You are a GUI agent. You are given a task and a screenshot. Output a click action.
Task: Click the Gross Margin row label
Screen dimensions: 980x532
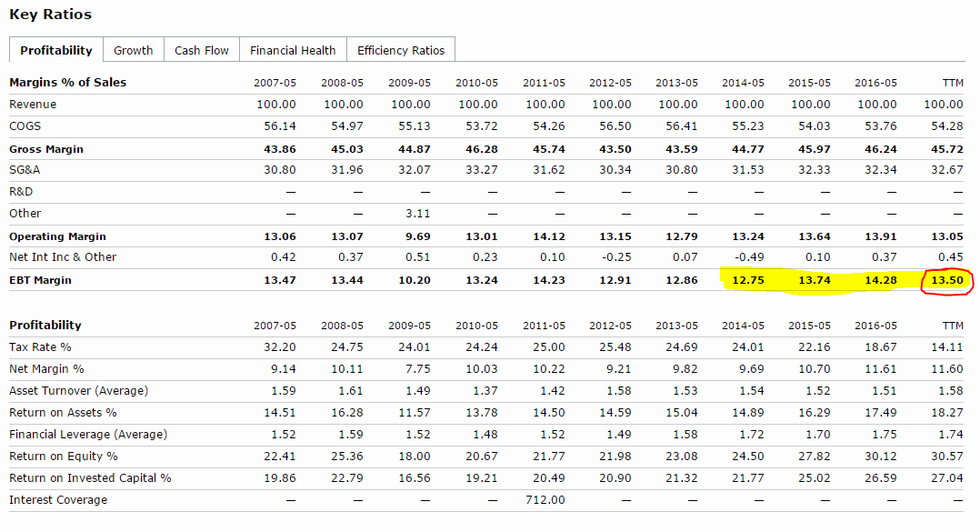pyautogui.click(x=46, y=149)
